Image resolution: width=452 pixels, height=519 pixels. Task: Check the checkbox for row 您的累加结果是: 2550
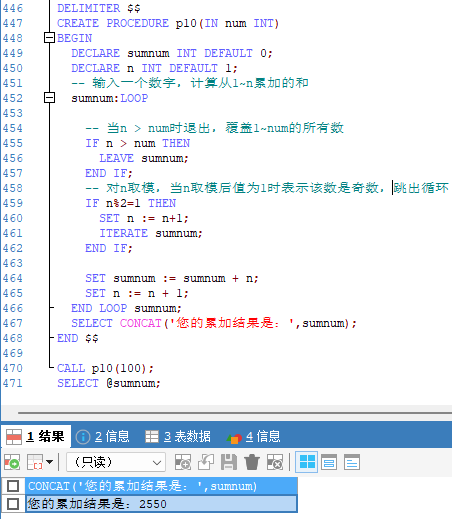coord(13,504)
